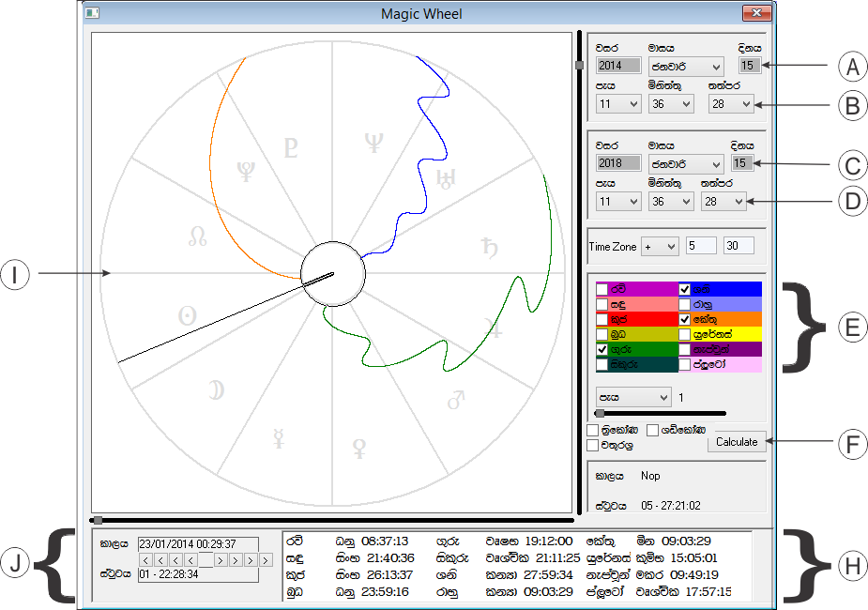Tick the චතුරශ්‍ර aspect checkbox
The width and height of the screenshot is (868, 610).
[593, 445]
